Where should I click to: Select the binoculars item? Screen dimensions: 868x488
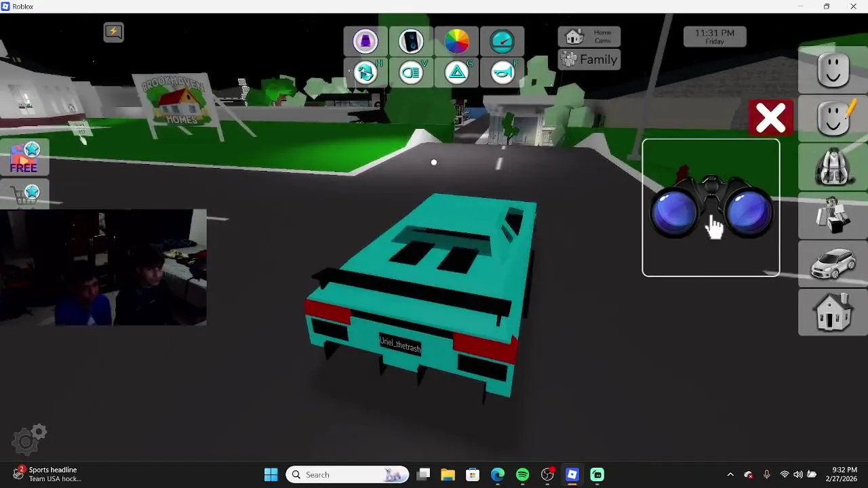tap(711, 208)
